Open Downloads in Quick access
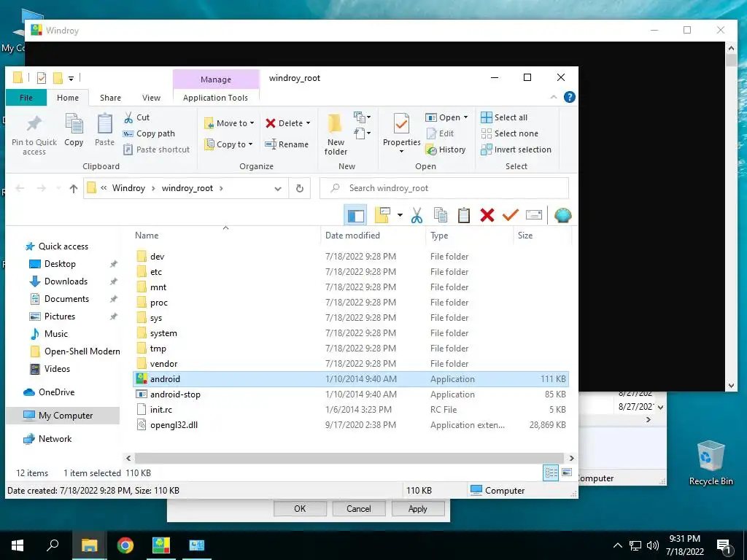This screenshot has width=747, height=560. pos(66,281)
